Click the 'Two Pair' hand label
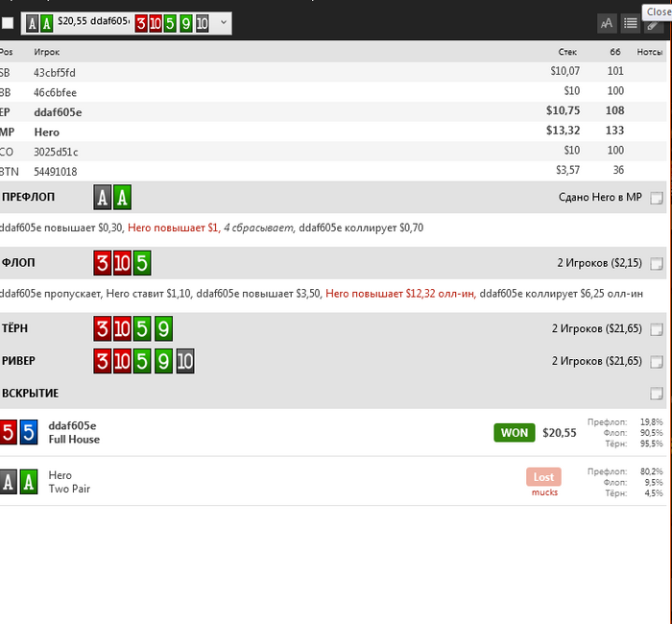Screen dimensions: 672x624 coord(69,489)
